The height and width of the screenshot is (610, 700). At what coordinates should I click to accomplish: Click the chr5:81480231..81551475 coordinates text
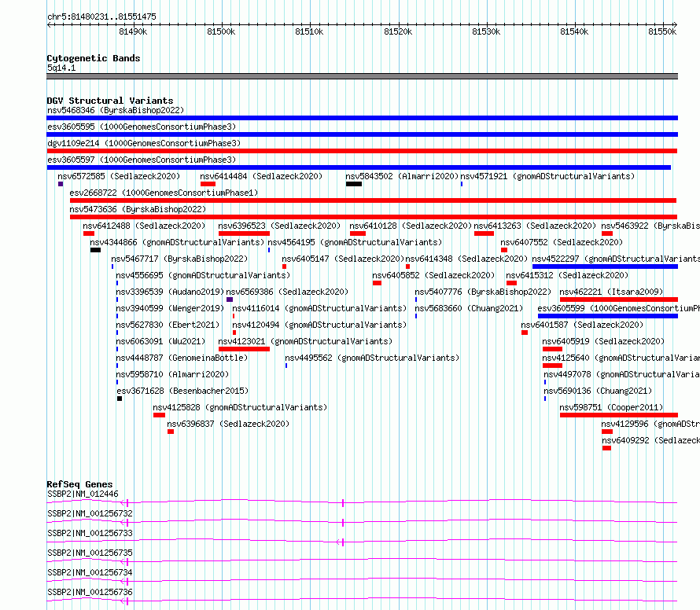coord(101,17)
